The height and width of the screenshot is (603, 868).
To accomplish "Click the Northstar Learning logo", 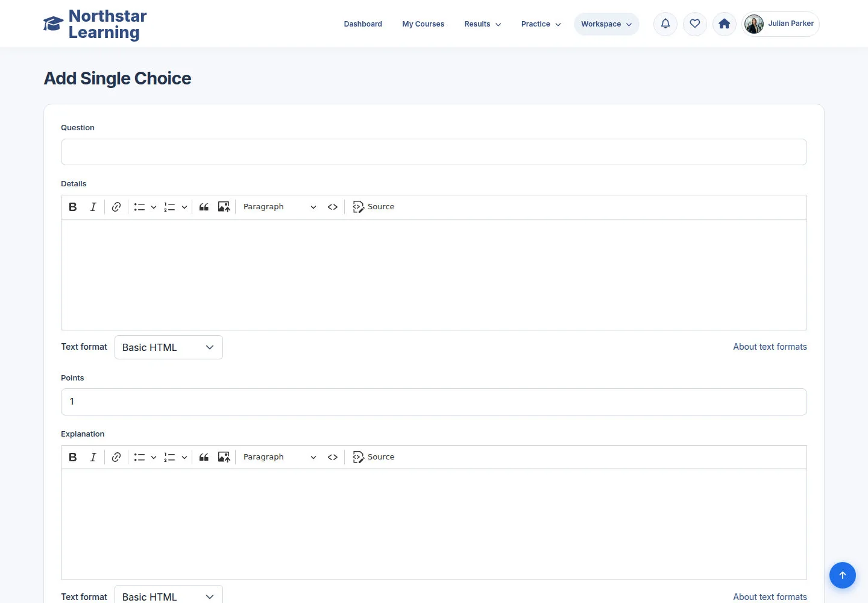I will point(95,24).
